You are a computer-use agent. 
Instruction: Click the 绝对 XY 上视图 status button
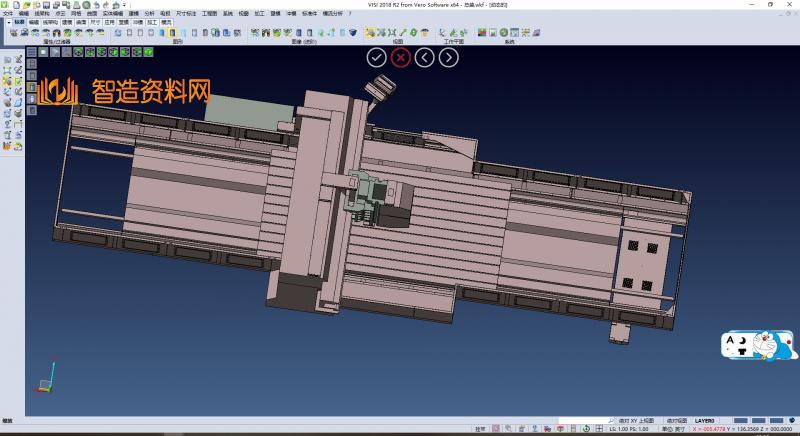coord(635,420)
